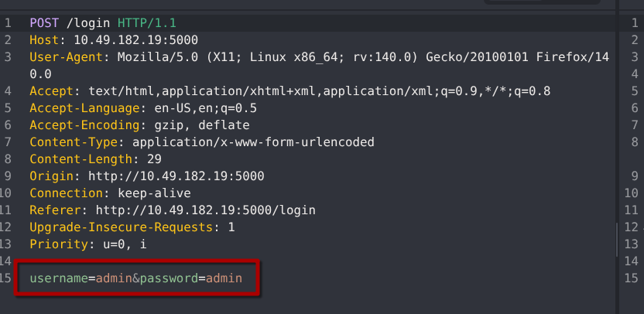Click the password parameter name in the body
Viewport: 644px width, 314px height.
(x=165, y=278)
